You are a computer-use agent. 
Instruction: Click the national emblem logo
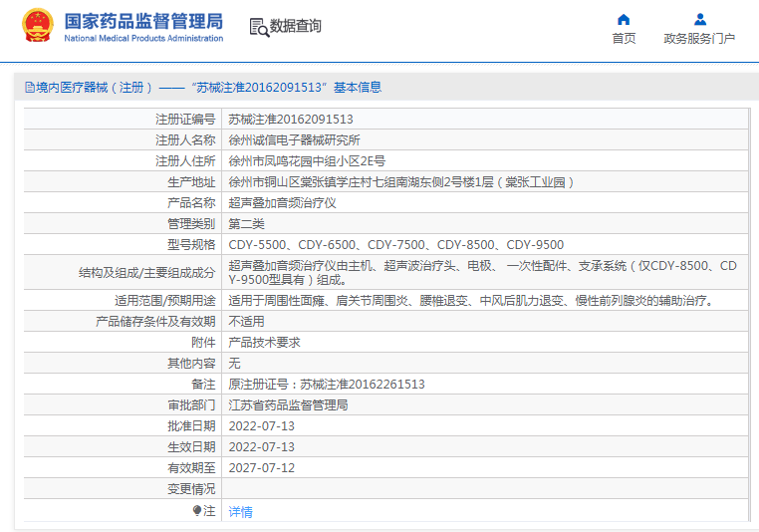[x=37, y=25]
